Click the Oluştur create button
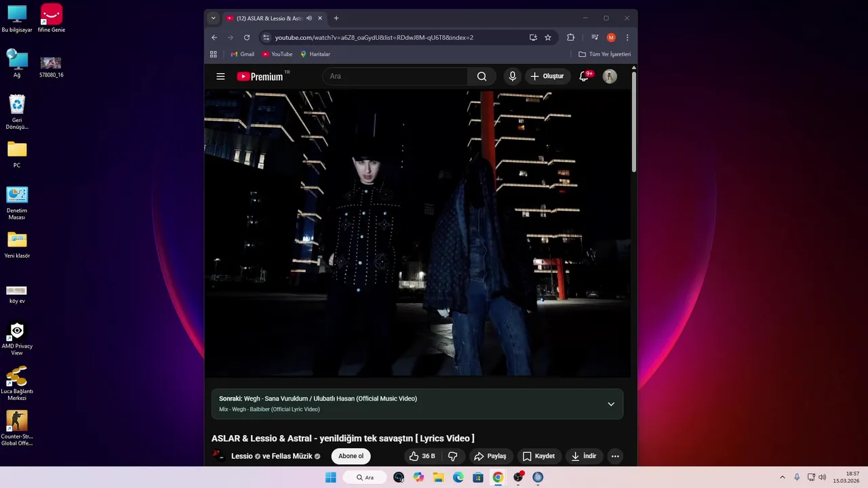868x488 pixels. point(547,77)
